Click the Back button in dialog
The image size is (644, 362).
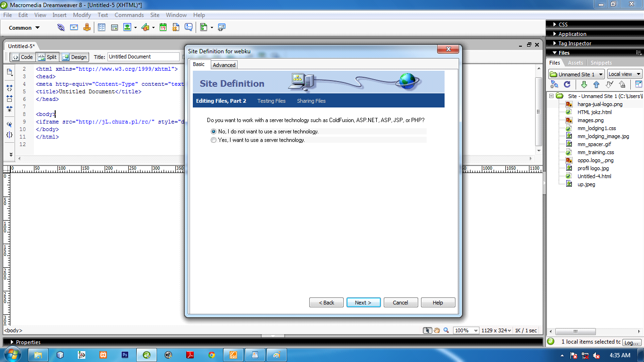326,303
